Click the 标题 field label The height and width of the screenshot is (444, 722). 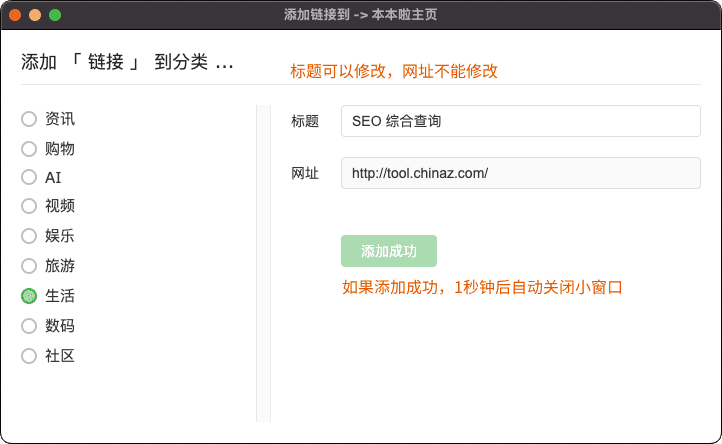pyautogui.click(x=305, y=121)
